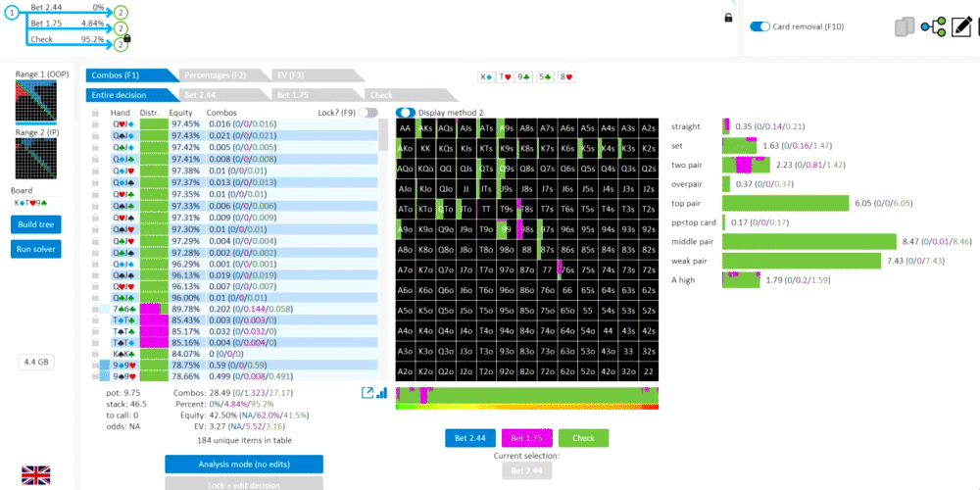Click the bar chart icon below hand table
The width and height of the screenshot is (980, 490).
382,393
